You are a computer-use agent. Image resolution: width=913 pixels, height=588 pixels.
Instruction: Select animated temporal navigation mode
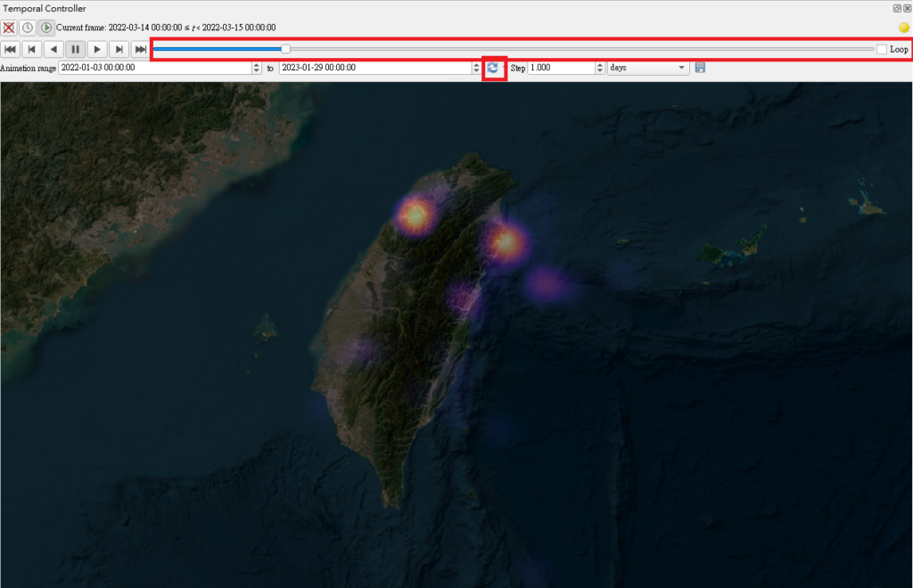click(x=46, y=28)
